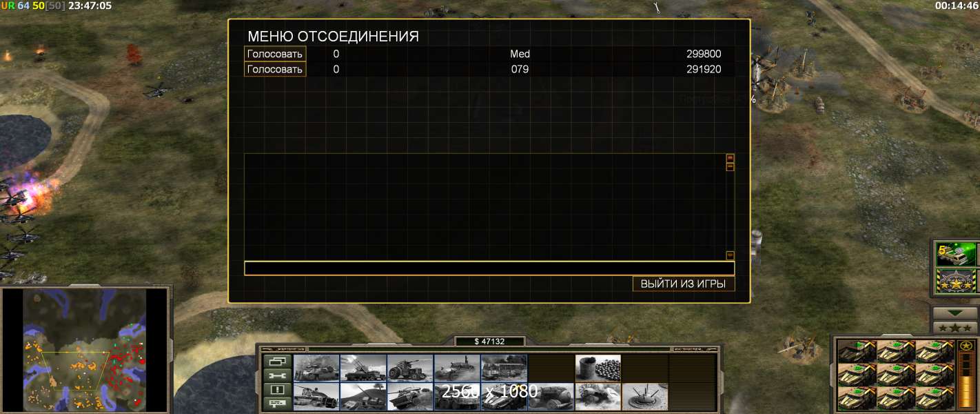Build the wheeled artillery cannon unit
980x414 pixels.
[410, 368]
